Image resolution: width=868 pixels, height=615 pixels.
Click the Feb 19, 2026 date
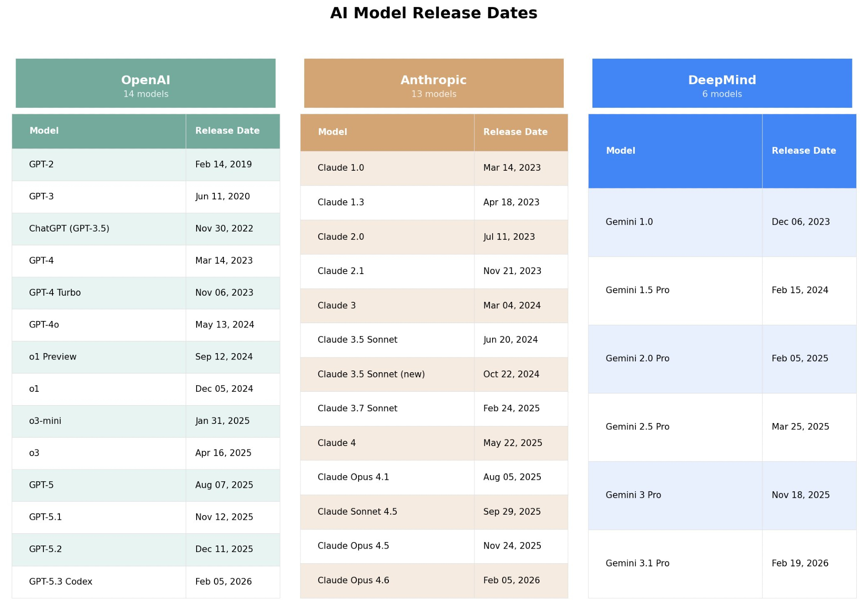(x=799, y=563)
